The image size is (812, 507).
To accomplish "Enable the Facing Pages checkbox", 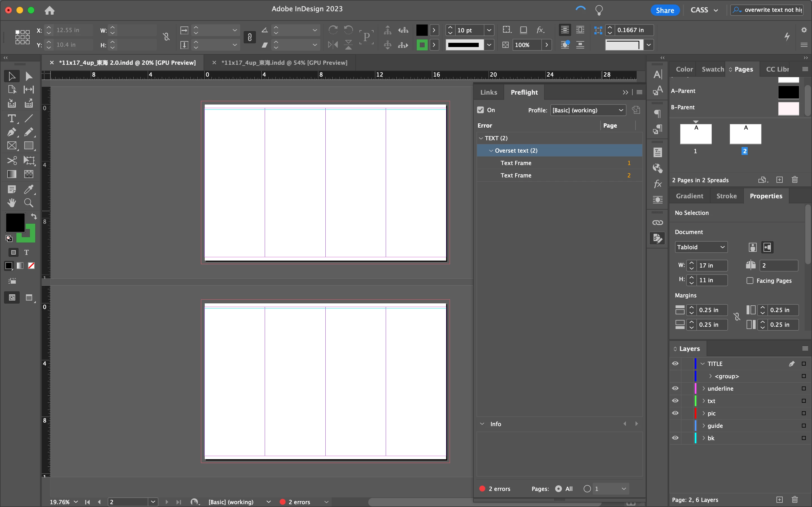I will pos(750,280).
